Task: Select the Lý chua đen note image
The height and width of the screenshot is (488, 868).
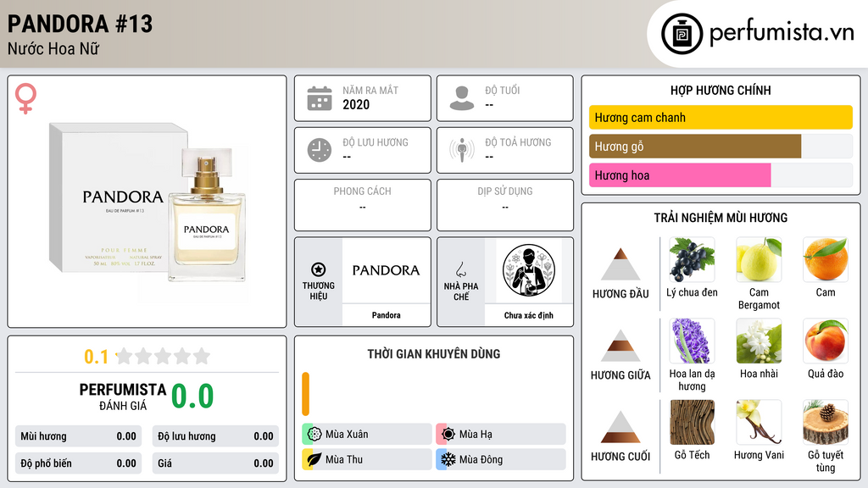Action: (x=692, y=259)
